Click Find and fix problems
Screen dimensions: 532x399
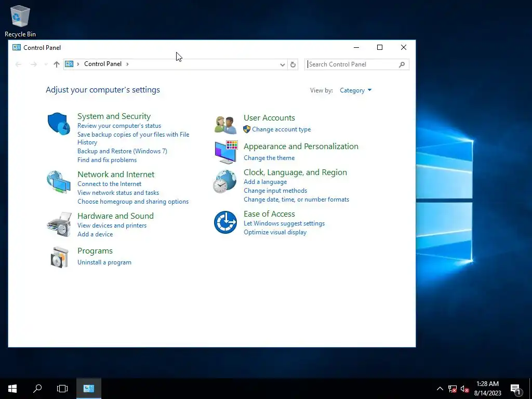107,160
